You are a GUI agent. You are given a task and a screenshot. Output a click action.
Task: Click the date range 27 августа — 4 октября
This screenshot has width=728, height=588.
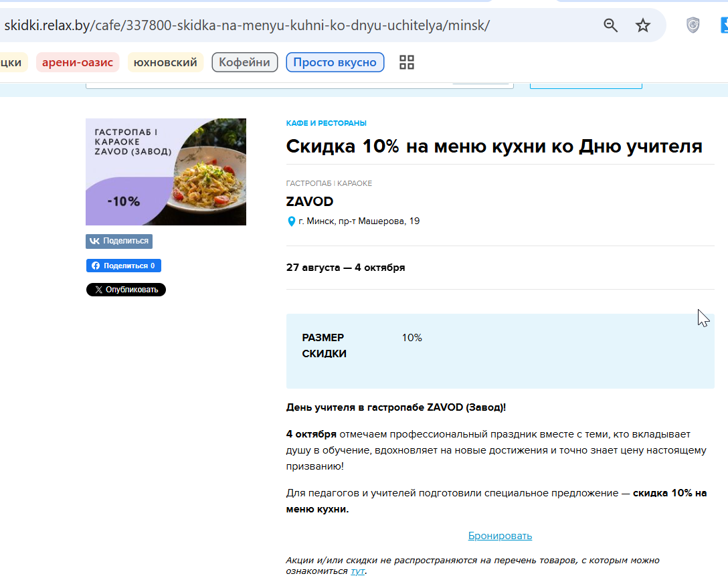tap(345, 268)
